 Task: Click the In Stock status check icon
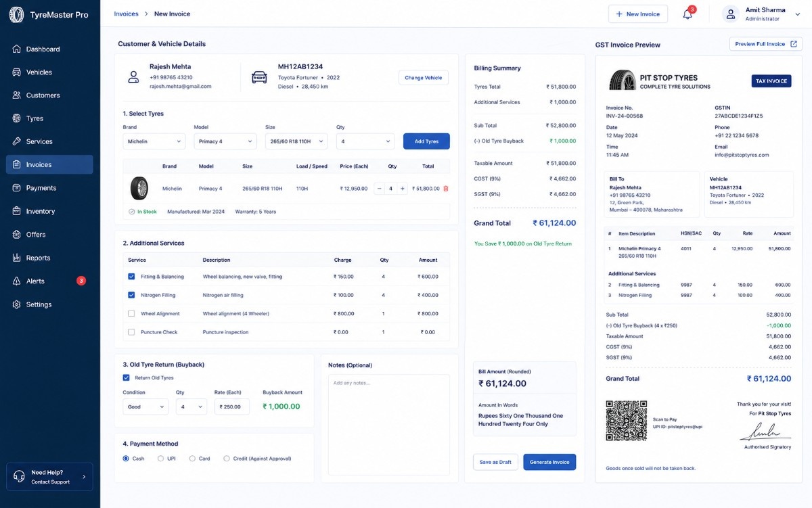point(132,212)
